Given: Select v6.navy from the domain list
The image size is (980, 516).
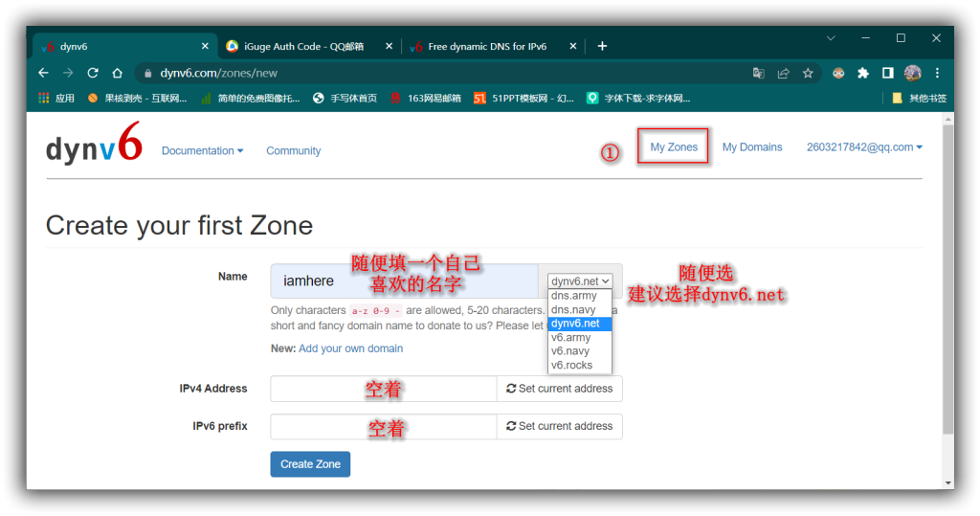Looking at the screenshot, I should point(579,351).
